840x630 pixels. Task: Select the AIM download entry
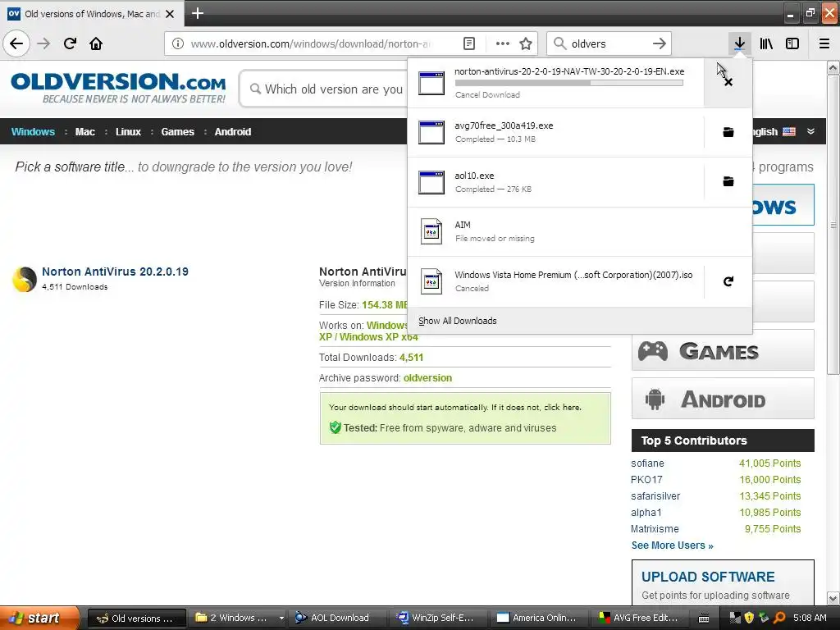pos(580,231)
